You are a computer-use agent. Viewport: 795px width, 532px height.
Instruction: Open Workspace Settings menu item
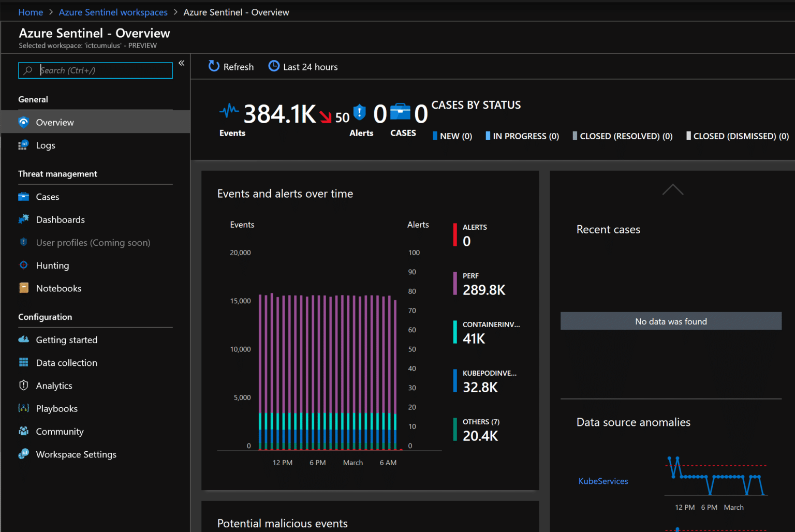(76, 454)
